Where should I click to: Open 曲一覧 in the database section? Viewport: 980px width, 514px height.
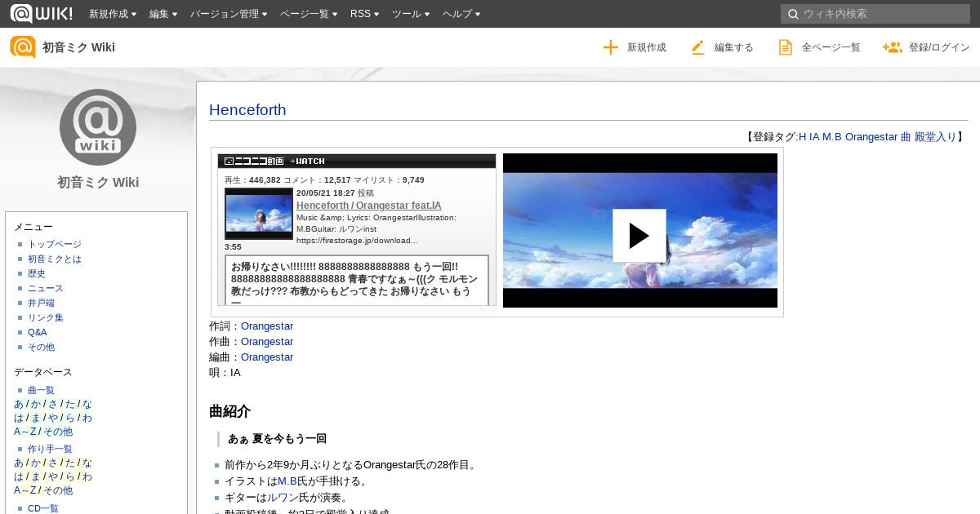[41, 390]
